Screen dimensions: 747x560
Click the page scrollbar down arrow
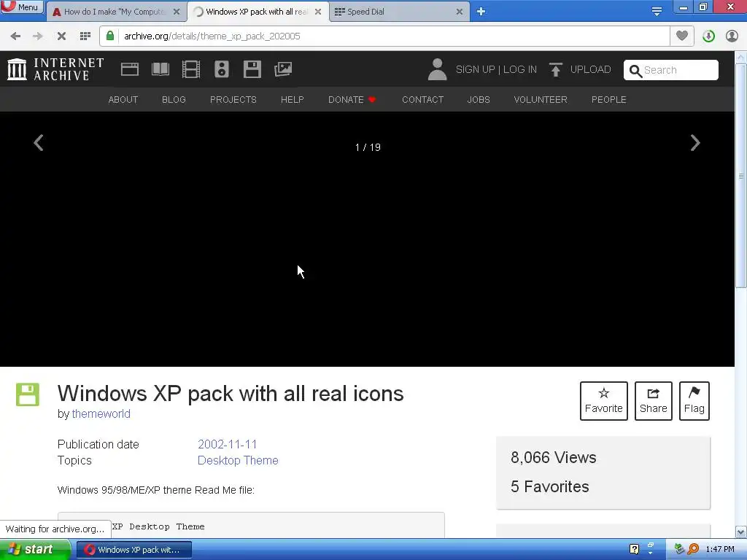[741, 532]
